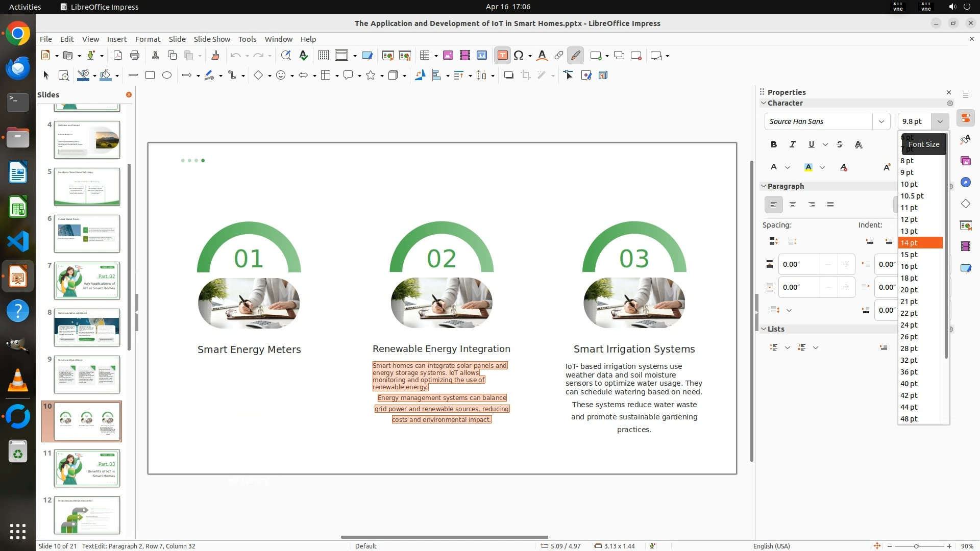Select the Rectangle shape tool
980x551 pixels.
[x=150, y=76]
